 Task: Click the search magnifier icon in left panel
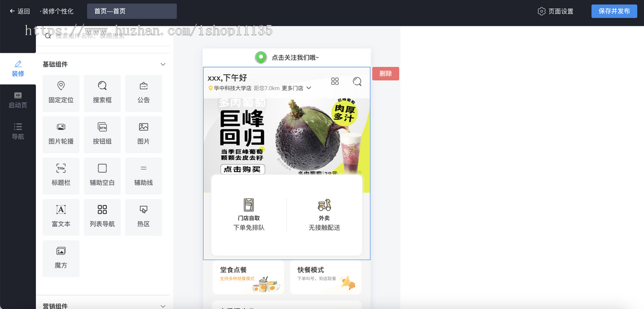[x=48, y=35]
